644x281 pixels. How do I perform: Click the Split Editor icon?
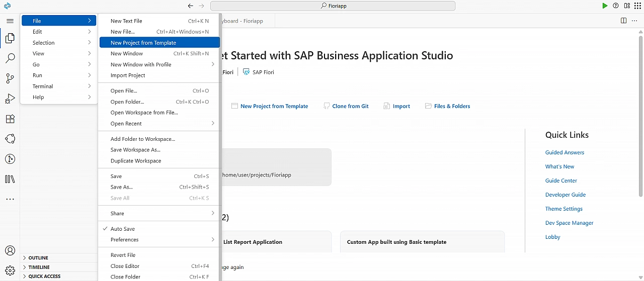point(623,21)
